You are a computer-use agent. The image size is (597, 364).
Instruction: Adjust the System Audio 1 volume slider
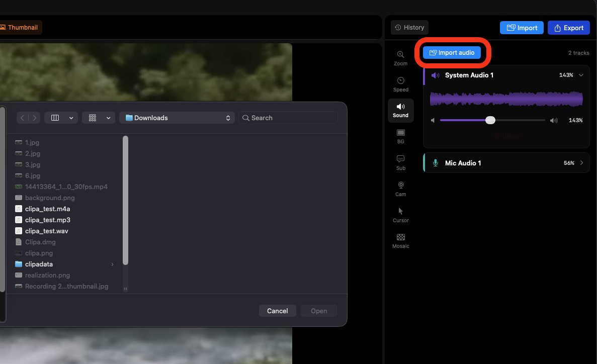coord(490,120)
